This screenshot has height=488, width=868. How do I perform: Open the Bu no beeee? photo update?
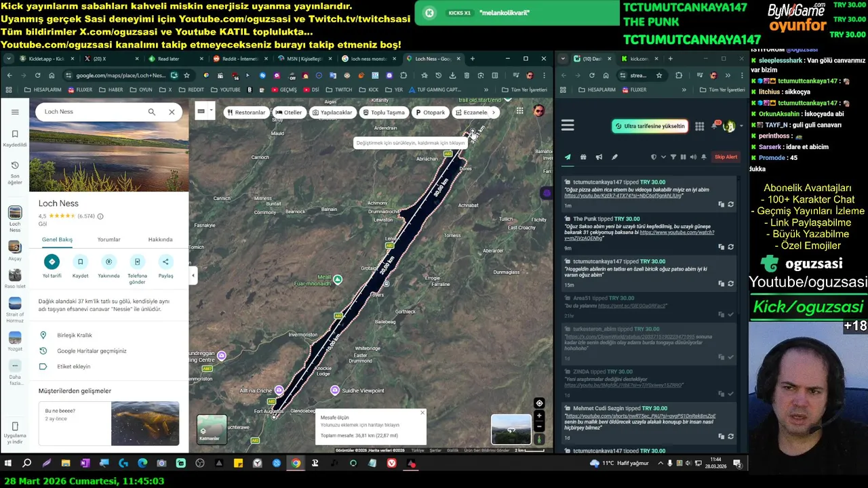[109, 424]
